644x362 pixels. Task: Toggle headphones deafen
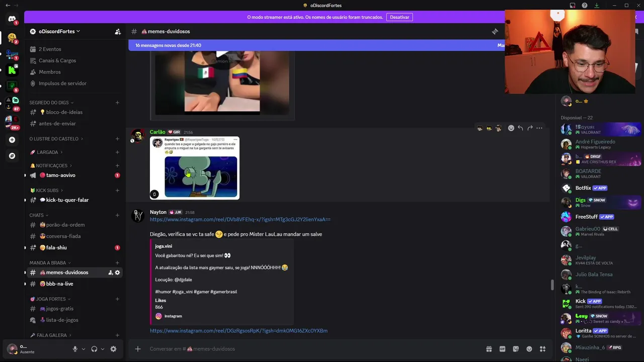coord(94,349)
